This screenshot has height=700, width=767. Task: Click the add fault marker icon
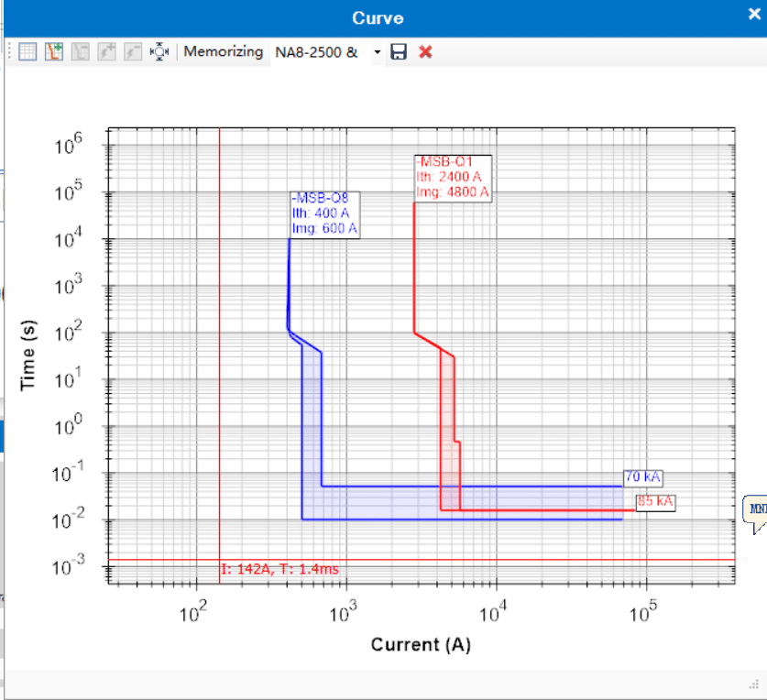point(106,51)
